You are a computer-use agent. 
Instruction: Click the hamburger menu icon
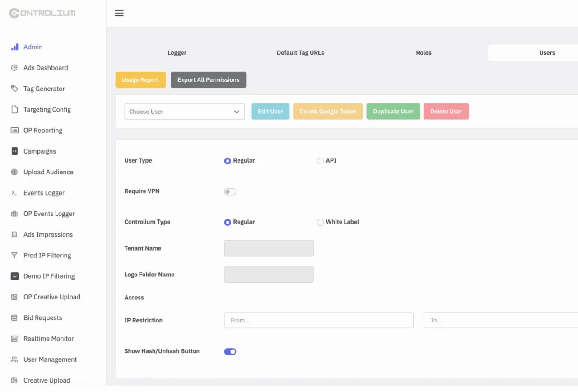pyautogui.click(x=119, y=13)
